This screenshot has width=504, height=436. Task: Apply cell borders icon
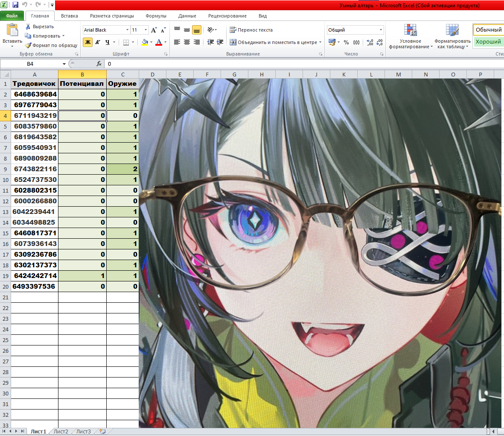point(126,42)
